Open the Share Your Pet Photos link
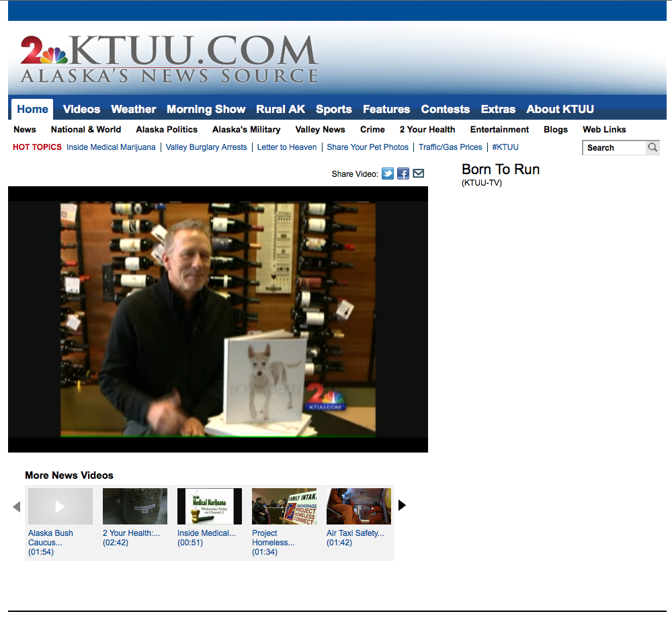 click(x=368, y=147)
